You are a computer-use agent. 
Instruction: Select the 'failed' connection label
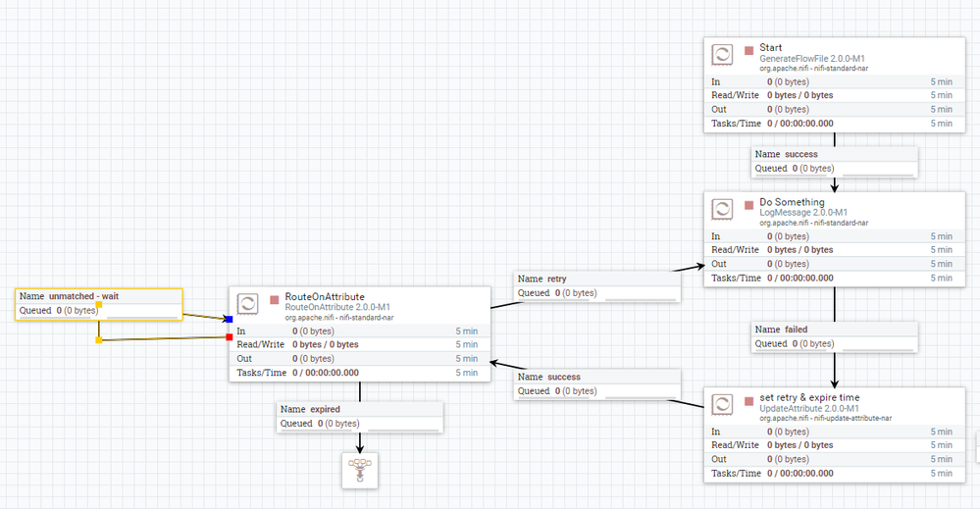pyautogui.click(x=835, y=337)
